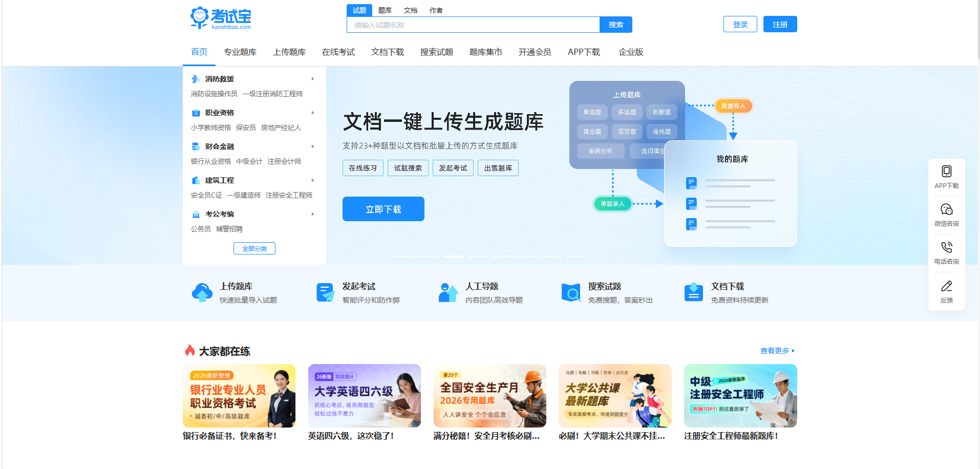This screenshot has height=469, width=980.
Task: Click the 登录 button
Action: [740, 24]
